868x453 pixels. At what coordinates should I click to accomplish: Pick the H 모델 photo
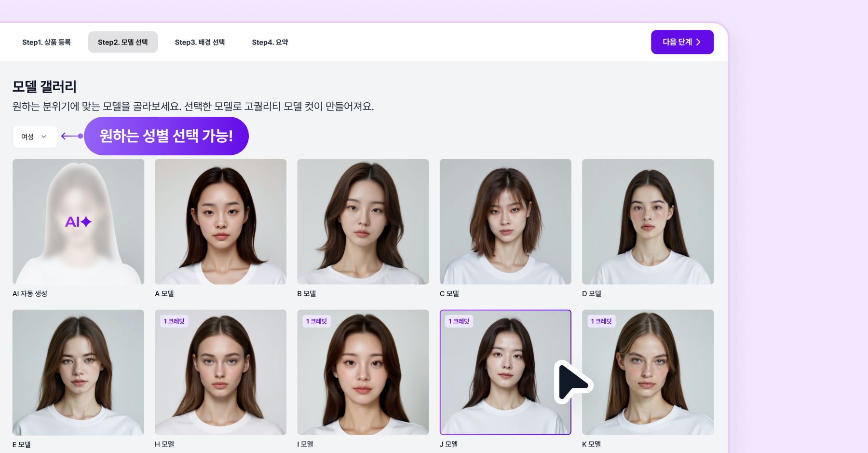tap(220, 372)
